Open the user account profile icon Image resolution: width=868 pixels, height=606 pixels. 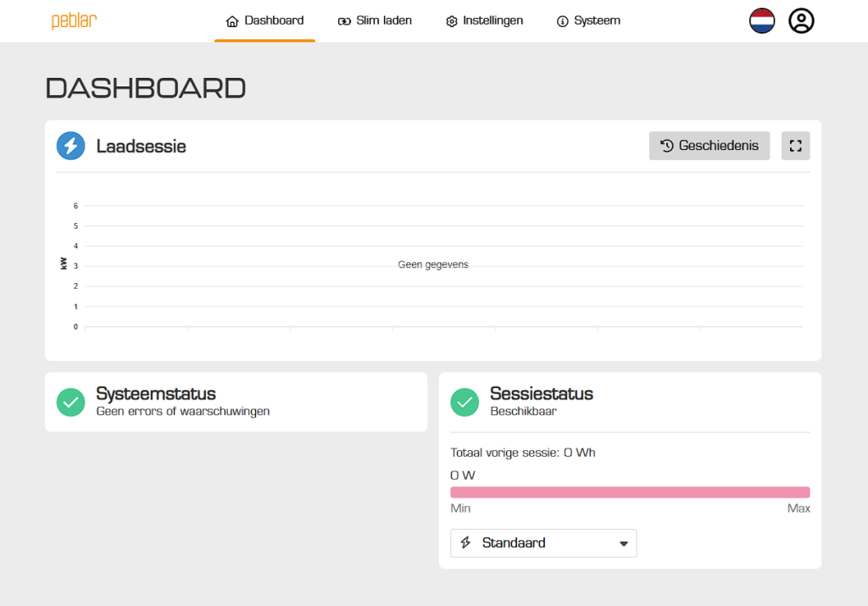pos(801,21)
